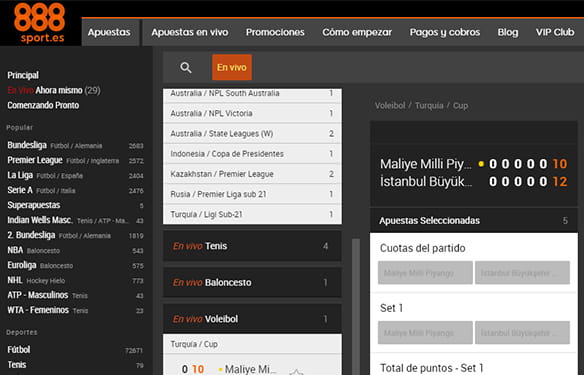Click the orange En vivo button
Screen dimensions: 584x375
click(x=232, y=67)
